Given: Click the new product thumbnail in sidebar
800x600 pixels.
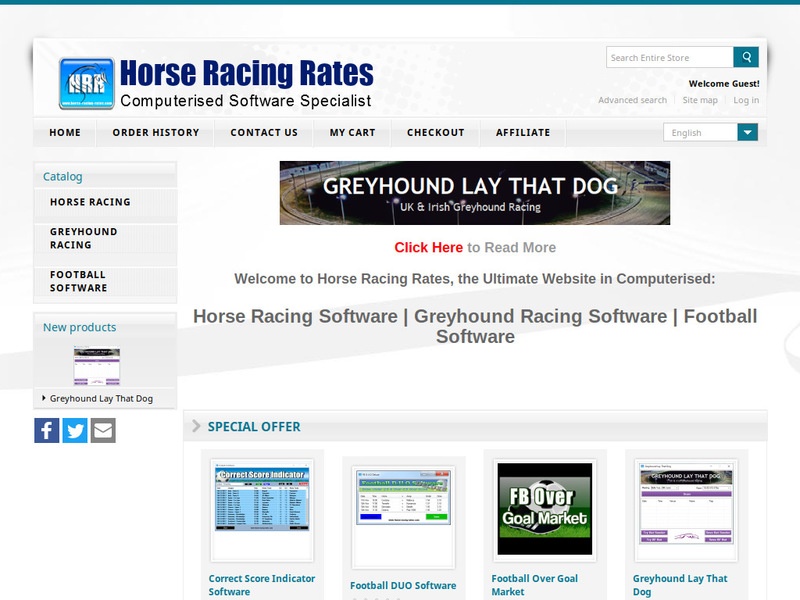Looking at the screenshot, I should 97,366.
